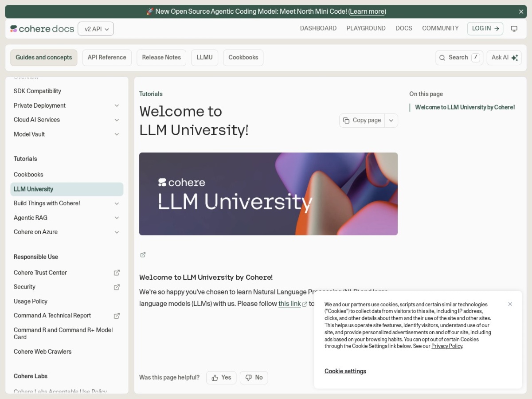Image resolution: width=532 pixels, height=399 pixels.
Task: Expand Cloud AI Services section
Action: pyautogui.click(x=117, y=120)
